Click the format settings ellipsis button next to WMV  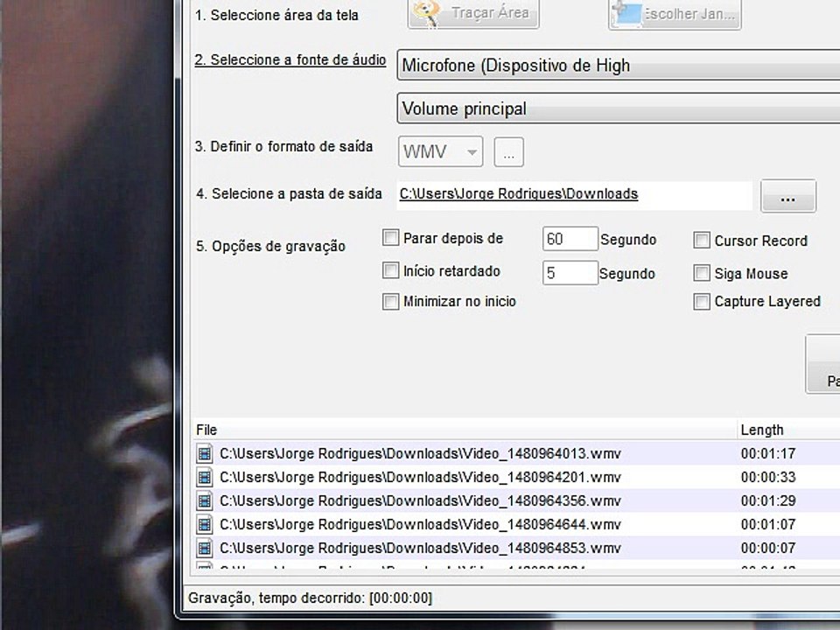tap(508, 152)
